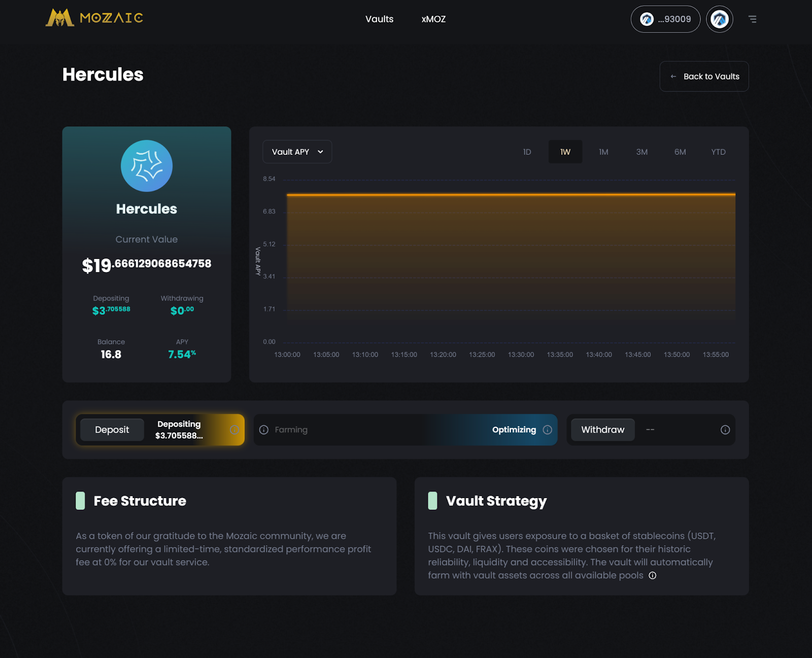The width and height of the screenshot is (812, 658).
Task: Click the round network avatar icon
Action: pos(719,19)
